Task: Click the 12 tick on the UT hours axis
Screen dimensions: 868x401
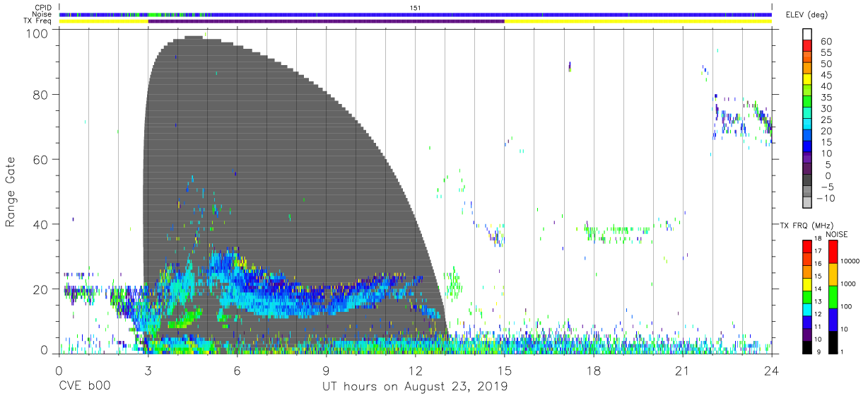Action: pyautogui.click(x=416, y=371)
